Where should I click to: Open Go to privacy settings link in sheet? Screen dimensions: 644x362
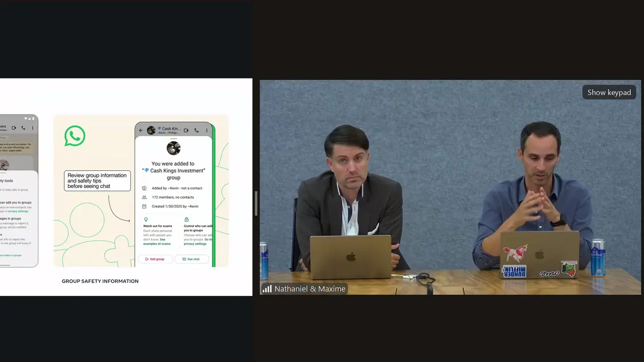(x=198, y=242)
